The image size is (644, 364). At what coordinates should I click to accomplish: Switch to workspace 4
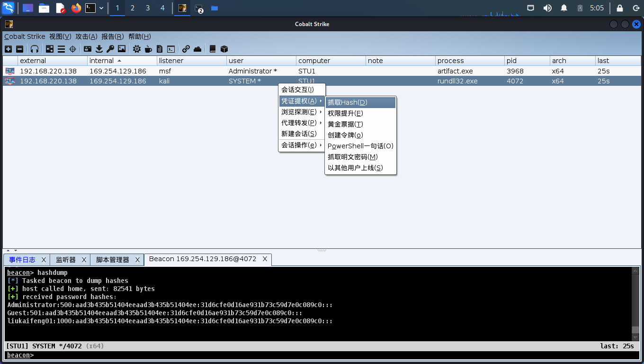pos(163,8)
